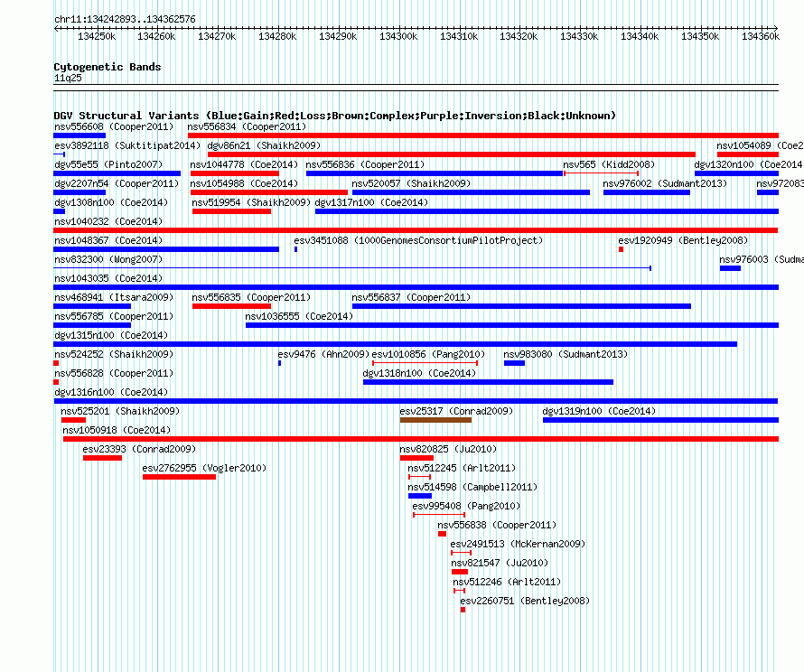804x672 pixels.
Task: Open dgv2207n54 (Cooper2011) variant
Action: click(x=117, y=183)
